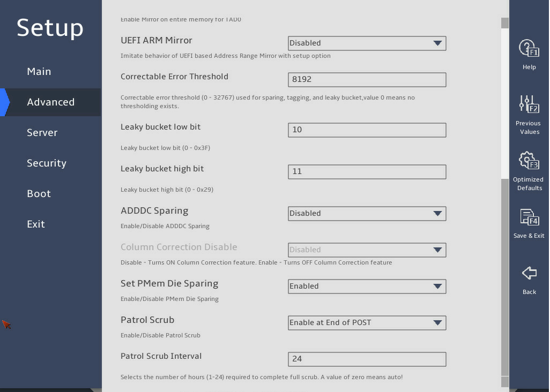Open the UEFI ARM Mirror dropdown

tap(367, 43)
